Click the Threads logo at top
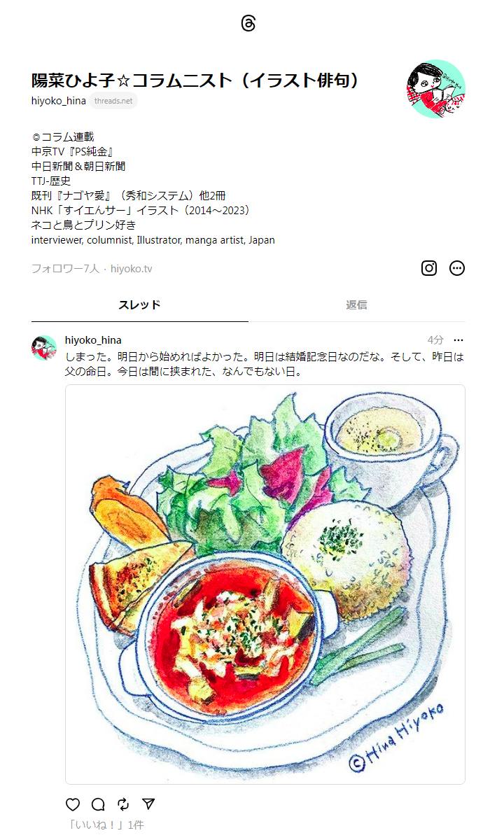The image size is (504, 840). click(248, 23)
